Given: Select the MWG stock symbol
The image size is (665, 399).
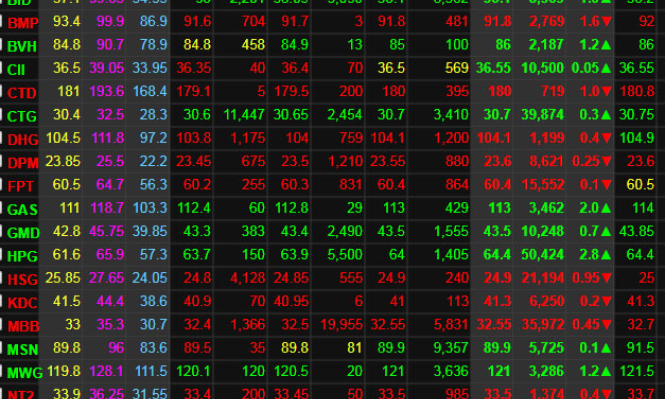Looking at the screenshot, I should [25, 372].
